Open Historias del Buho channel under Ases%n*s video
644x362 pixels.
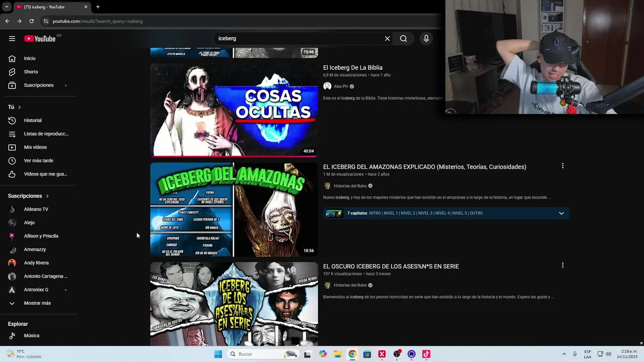(x=350, y=286)
